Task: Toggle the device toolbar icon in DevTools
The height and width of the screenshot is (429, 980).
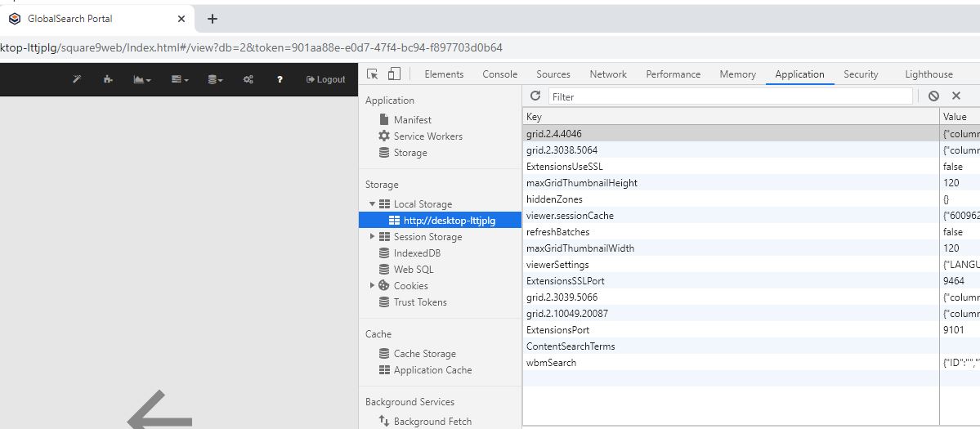Action: [394, 74]
